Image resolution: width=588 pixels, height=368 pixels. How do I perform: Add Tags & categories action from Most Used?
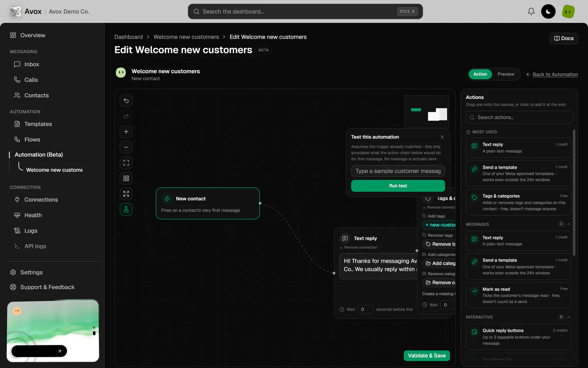click(x=519, y=202)
